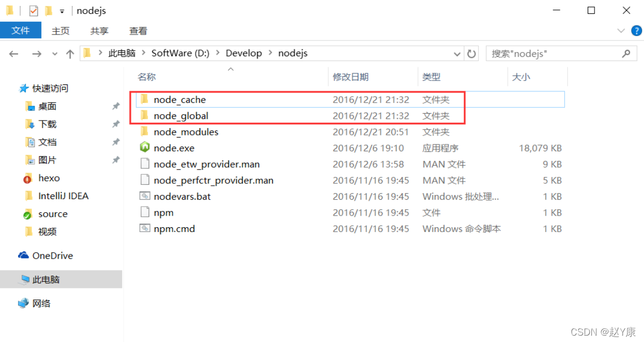
Task: Select OneDrive in the navigation pane
Action: tap(46, 255)
